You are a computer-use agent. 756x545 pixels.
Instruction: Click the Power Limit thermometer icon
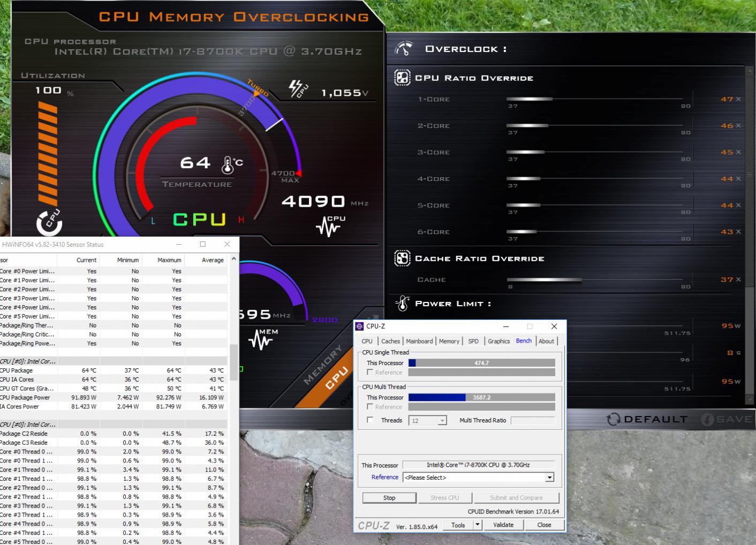tap(403, 304)
